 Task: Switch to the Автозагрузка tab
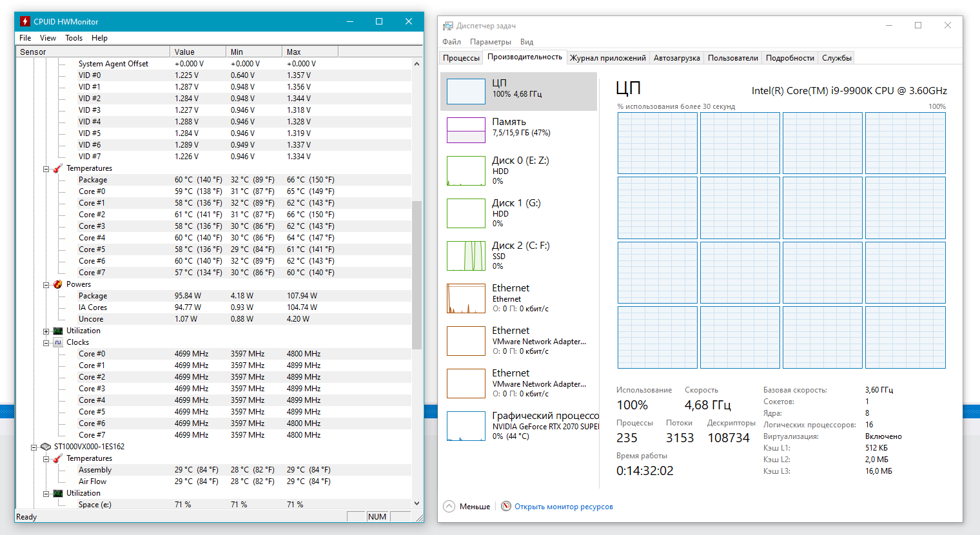tap(676, 58)
